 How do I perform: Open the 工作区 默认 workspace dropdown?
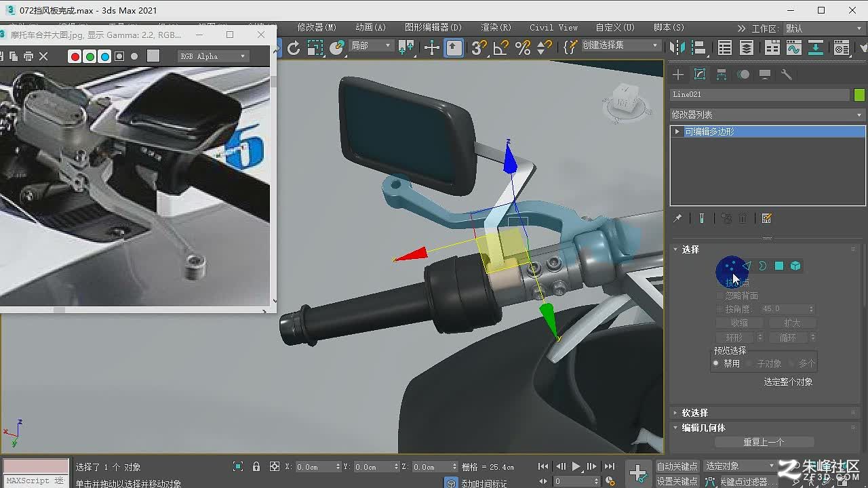pyautogui.click(x=826, y=28)
